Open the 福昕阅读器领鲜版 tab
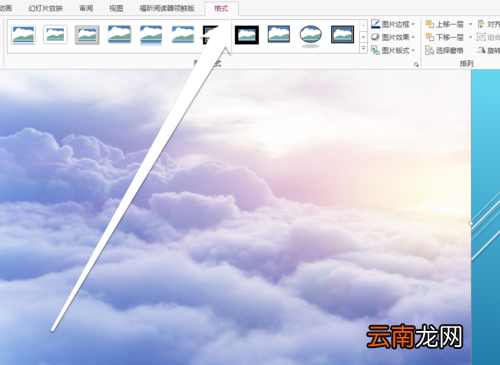Viewport: 500px width, 365px height. (167, 8)
